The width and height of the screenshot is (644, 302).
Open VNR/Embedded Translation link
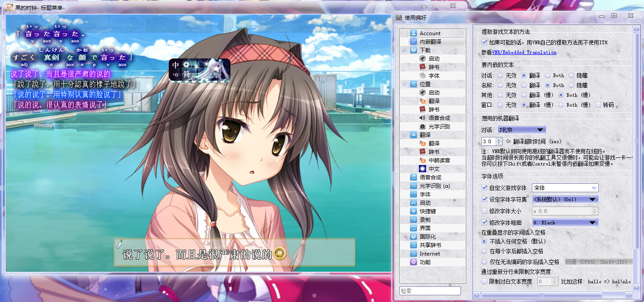click(524, 52)
